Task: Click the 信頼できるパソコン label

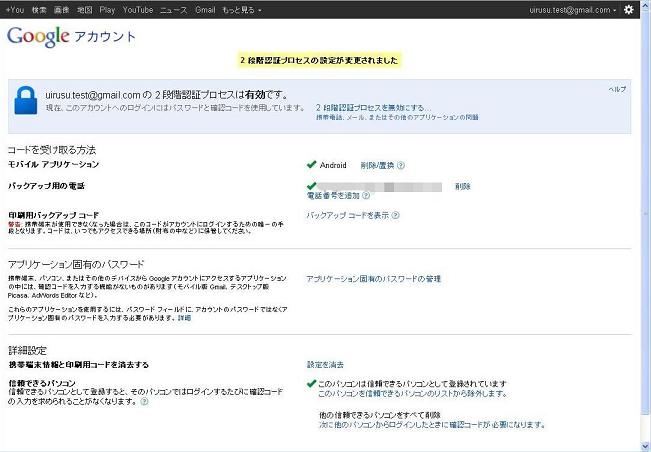Action: click(42, 383)
